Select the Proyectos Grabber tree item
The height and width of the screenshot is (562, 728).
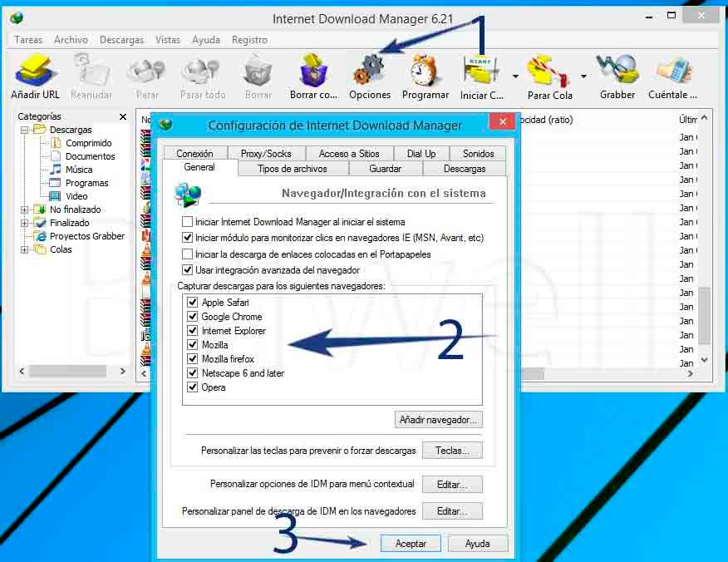tap(87, 236)
